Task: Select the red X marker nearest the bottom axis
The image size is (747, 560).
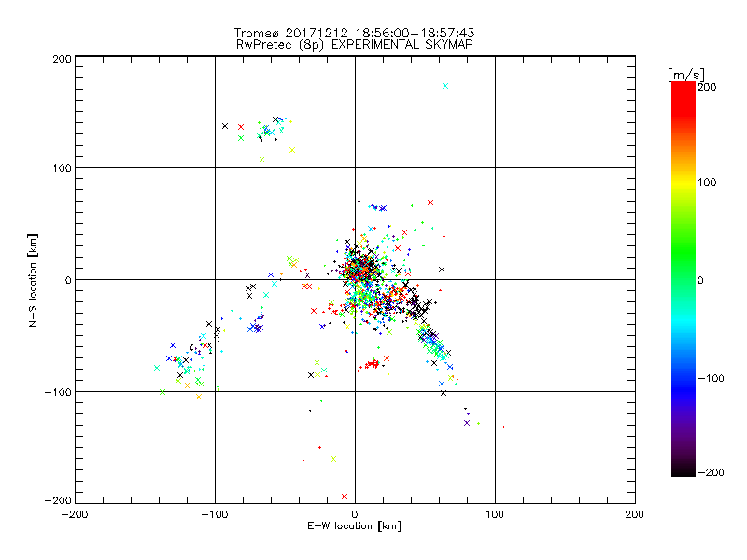Action: (x=345, y=497)
